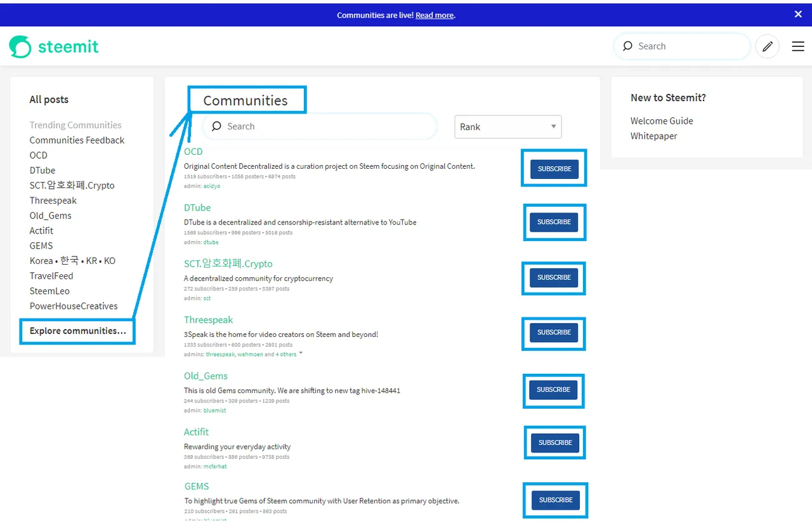Visit admin wehmoen's profile
Viewport: 812px width, 528px height.
tap(249, 354)
